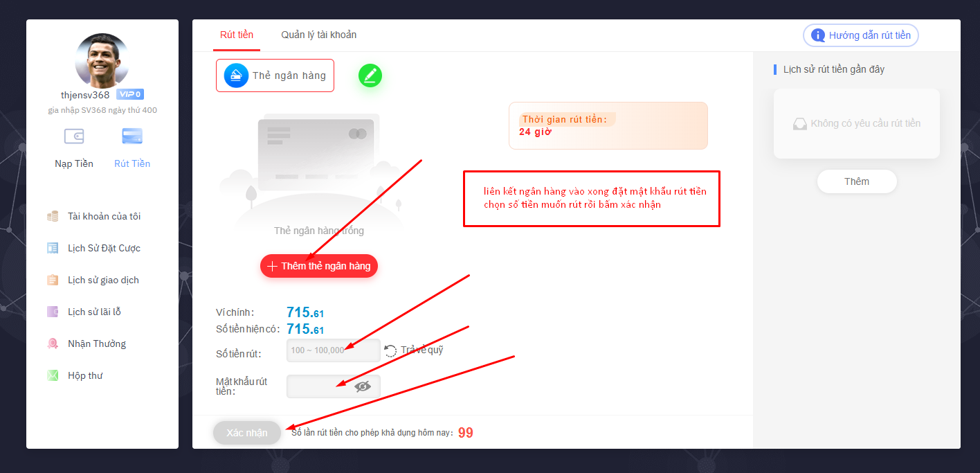Open Hướng dẫn rút tiền guide
Viewport: 980px width, 473px height.
click(x=861, y=35)
